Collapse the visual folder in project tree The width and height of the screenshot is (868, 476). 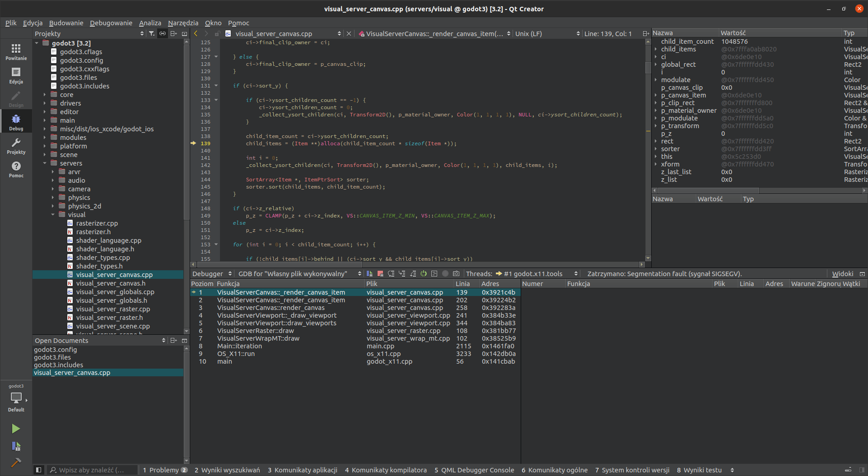pyautogui.click(x=53, y=215)
